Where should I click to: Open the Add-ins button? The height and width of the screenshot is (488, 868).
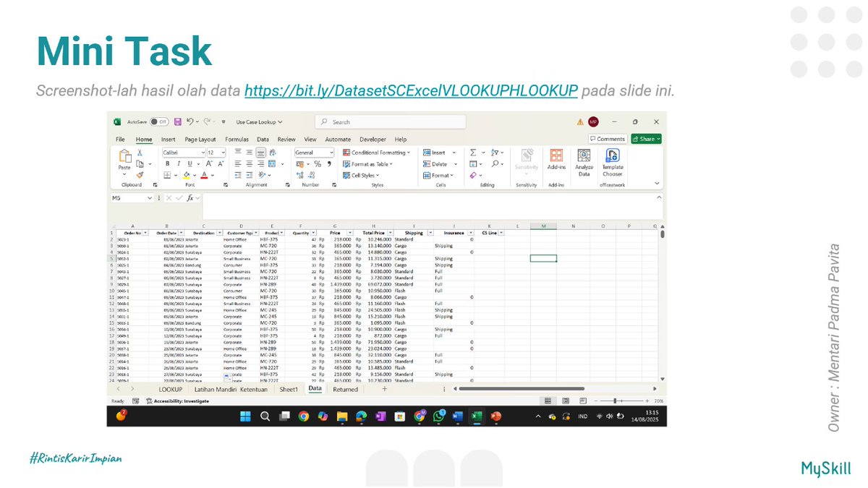click(x=556, y=159)
